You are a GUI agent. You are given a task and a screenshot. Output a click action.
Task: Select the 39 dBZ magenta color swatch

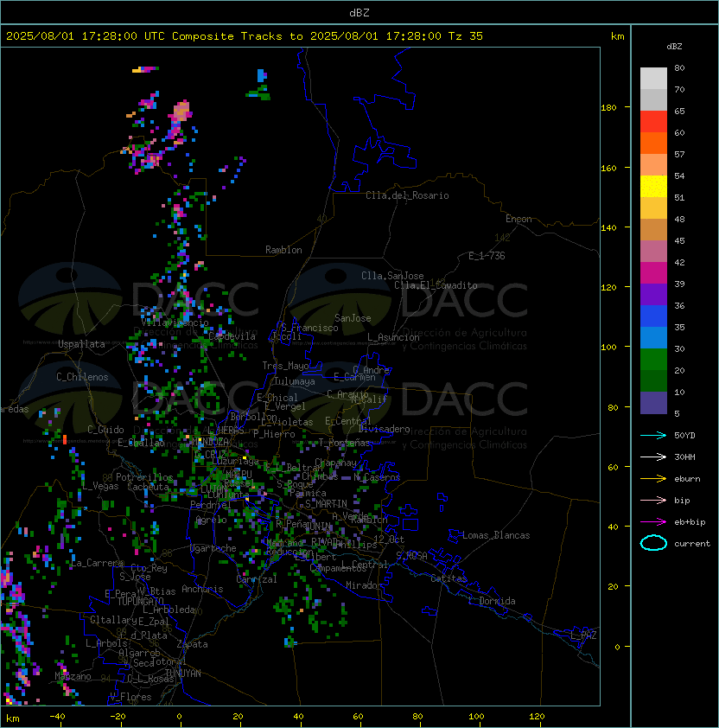click(x=653, y=272)
